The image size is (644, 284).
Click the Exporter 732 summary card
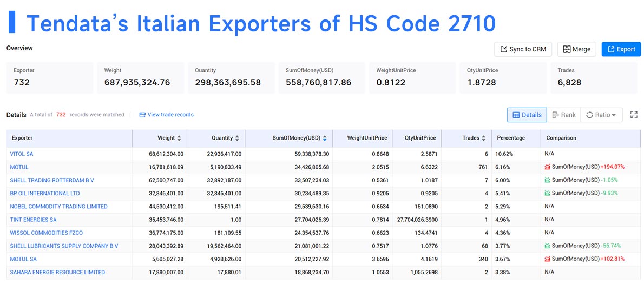[x=50, y=77]
